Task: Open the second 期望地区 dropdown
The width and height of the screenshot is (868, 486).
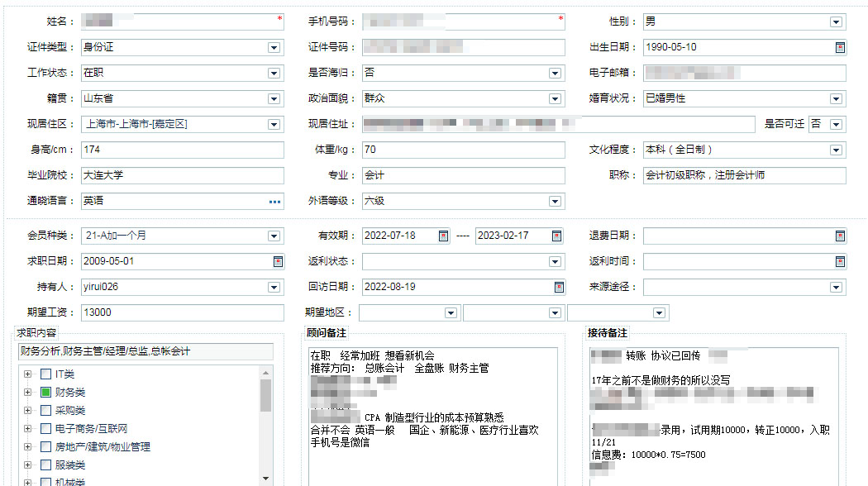Action: pyautogui.click(x=555, y=313)
